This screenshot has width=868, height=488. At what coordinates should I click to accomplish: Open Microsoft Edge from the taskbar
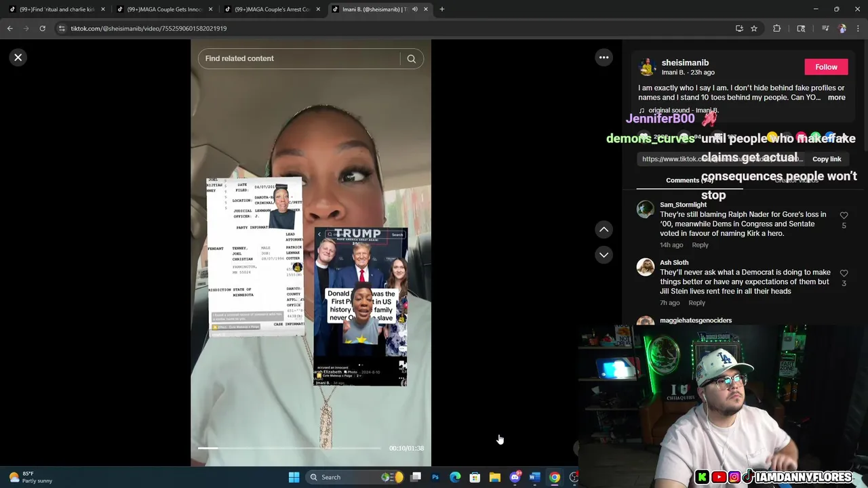tap(455, 477)
